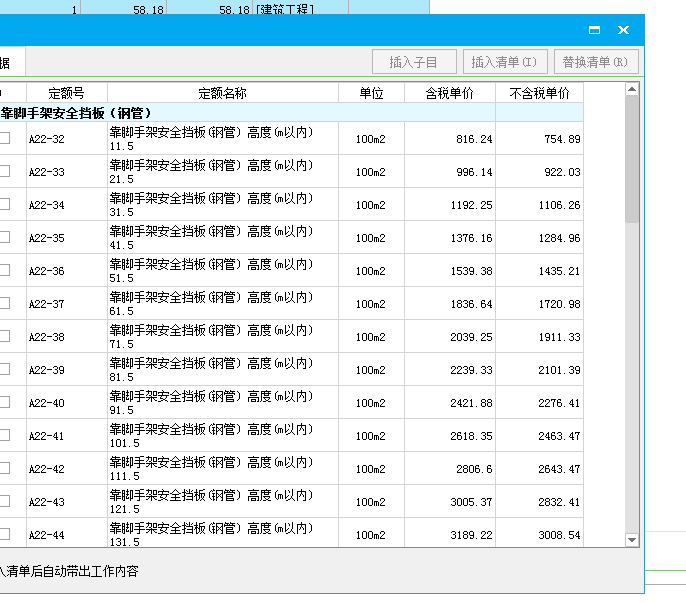Click the 插入子目 button

click(x=414, y=62)
